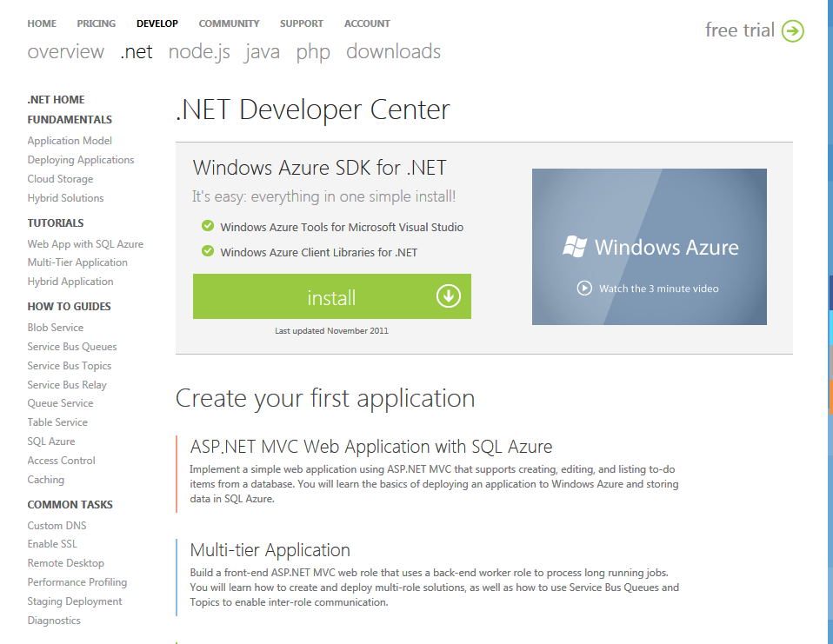Switch to the php tab

pyautogui.click(x=313, y=52)
